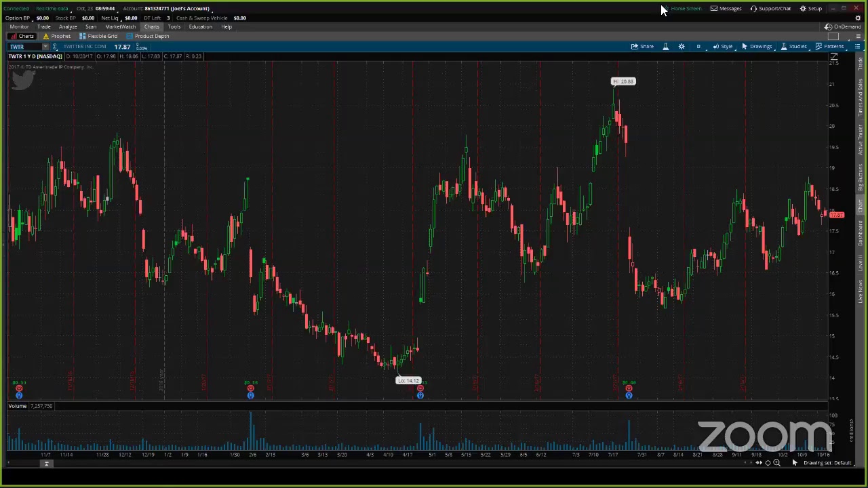Click the Option BP value

coord(42,18)
